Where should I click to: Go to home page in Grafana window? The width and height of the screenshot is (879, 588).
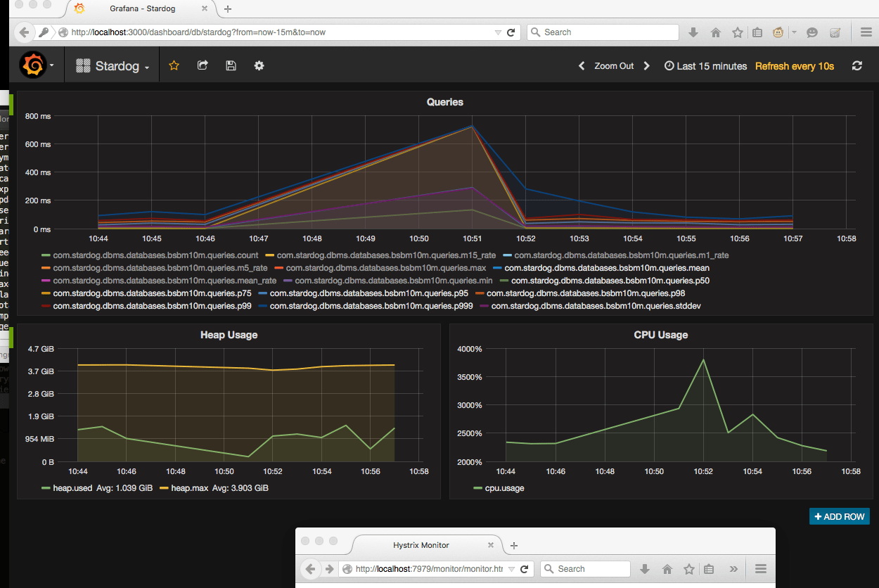pyautogui.click(x=716, y=32)
